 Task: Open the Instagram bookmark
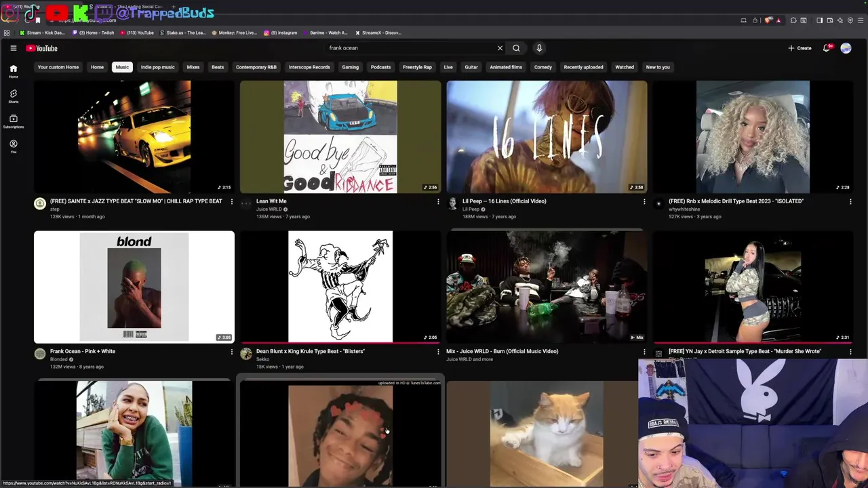(x=281, y=33)
